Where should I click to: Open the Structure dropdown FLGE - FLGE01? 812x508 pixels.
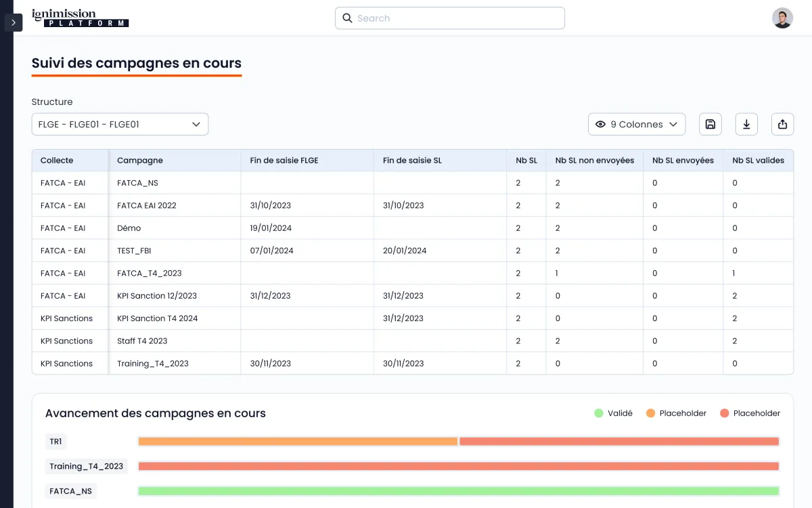click(x=120, y=125)
